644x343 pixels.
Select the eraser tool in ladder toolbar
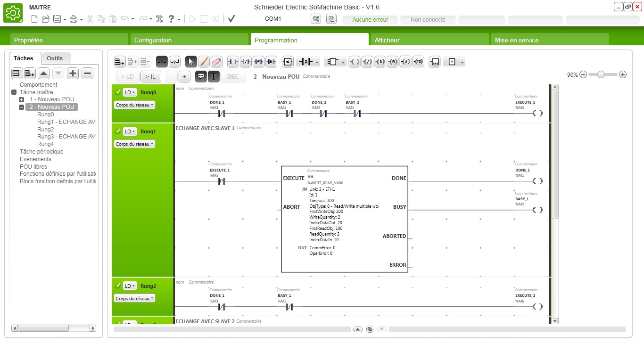[x=216, y=62]
